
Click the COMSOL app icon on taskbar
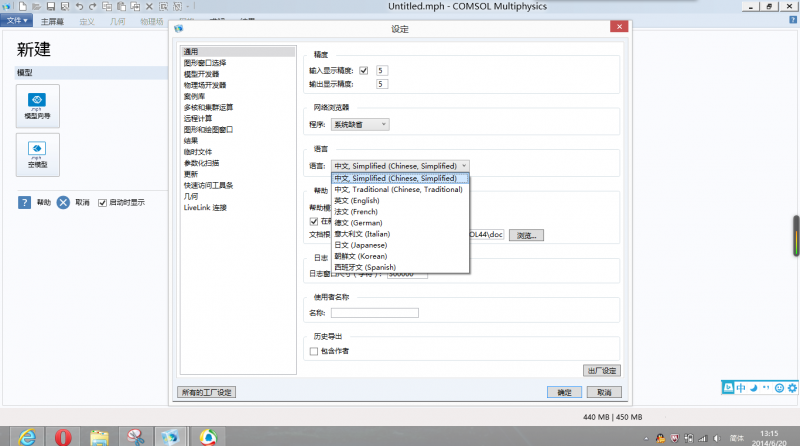click(x=170, y=437)
